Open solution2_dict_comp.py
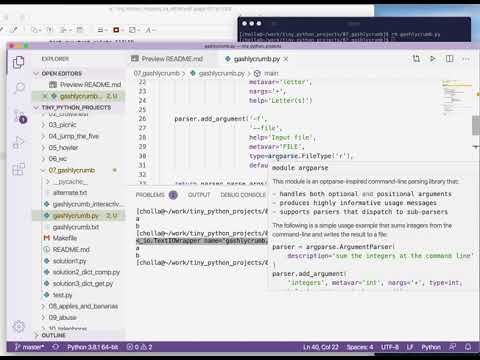The height and width of the screenshot is (360, 480). pos(86,272)
